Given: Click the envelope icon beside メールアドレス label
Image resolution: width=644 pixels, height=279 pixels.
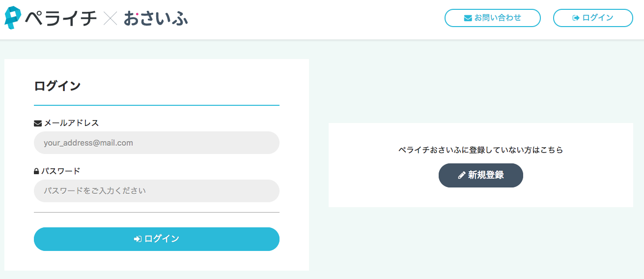Looking at the screenshot, I should pyautogui.click(x=38, y=123).
